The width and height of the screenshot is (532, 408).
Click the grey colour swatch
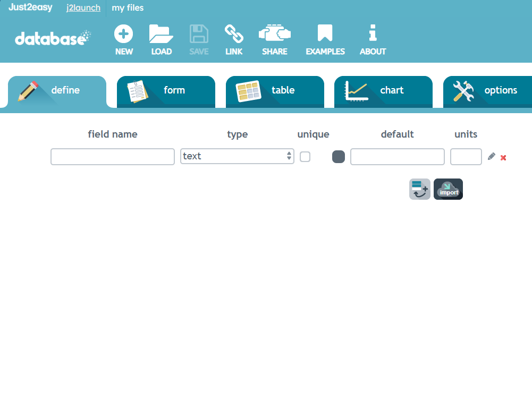[338, 157]
